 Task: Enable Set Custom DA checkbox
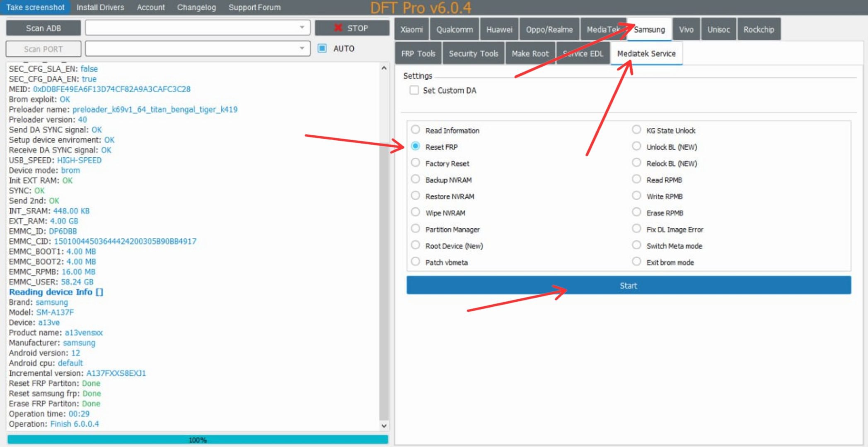(x=414, y=90)
